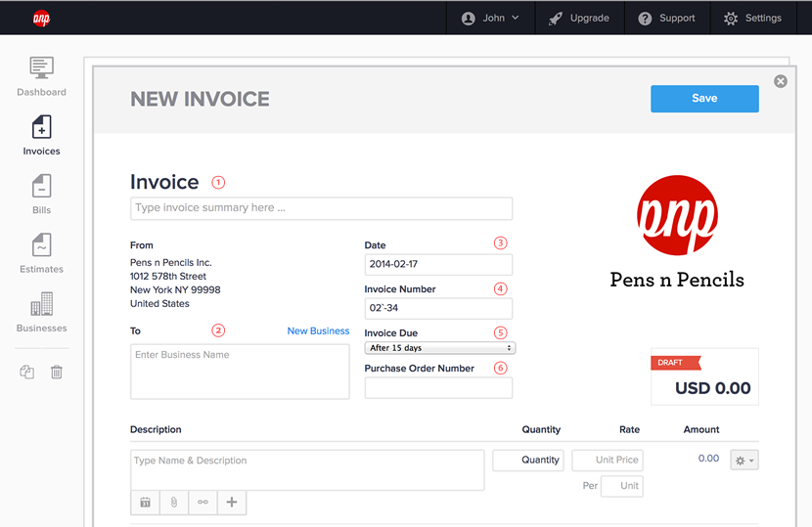Click the Amount column header
This screenshot has width=812, height=527.
(x=701, y=429)
